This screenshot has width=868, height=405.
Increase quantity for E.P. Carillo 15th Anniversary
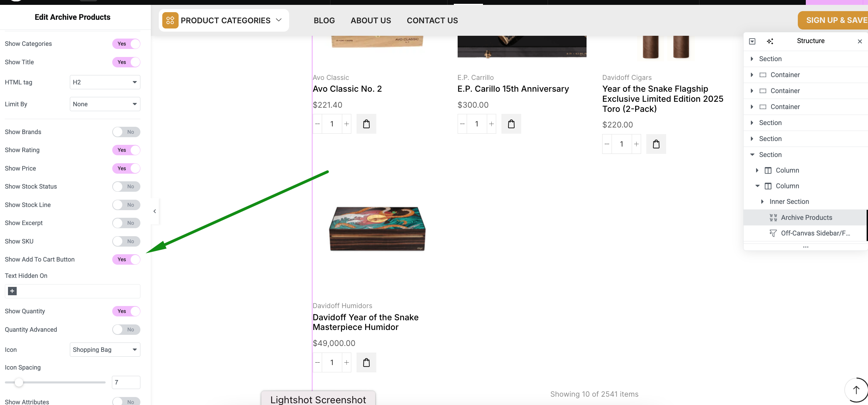[x=491, y=124]
